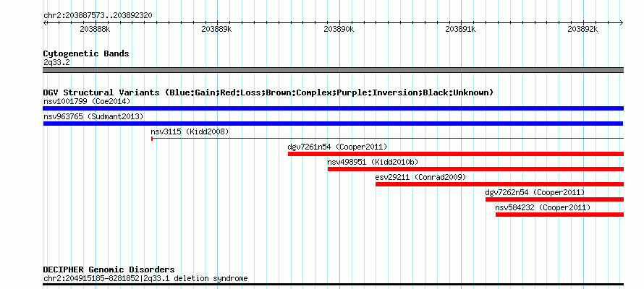Viewport: 644px width, 289px height.
Task: Click the 203889k ruler tick label
Action: pyautogui.click(x=216, y=29)
